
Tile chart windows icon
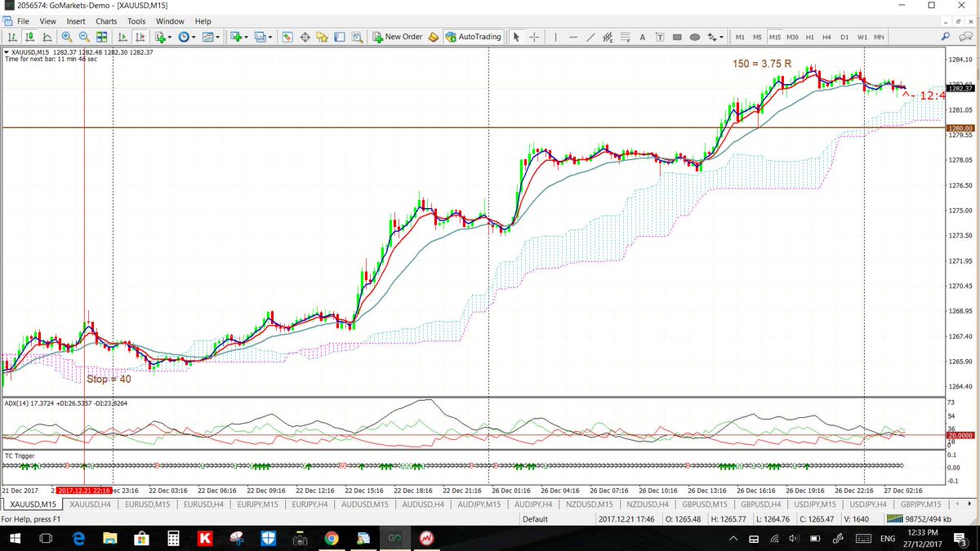click(102, 37)
